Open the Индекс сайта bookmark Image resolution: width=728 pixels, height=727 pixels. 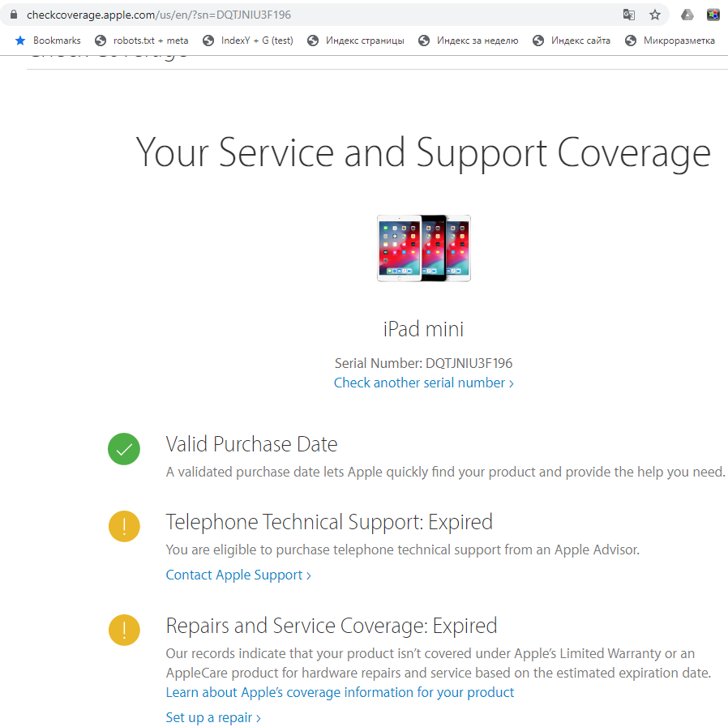pos(572,41)
